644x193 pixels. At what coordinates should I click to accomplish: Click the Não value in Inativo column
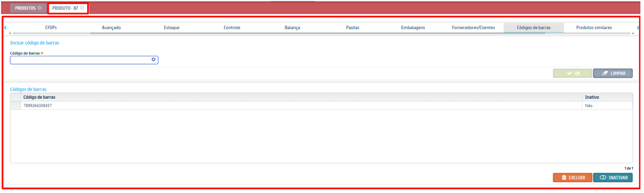click(x=589, y=105)
